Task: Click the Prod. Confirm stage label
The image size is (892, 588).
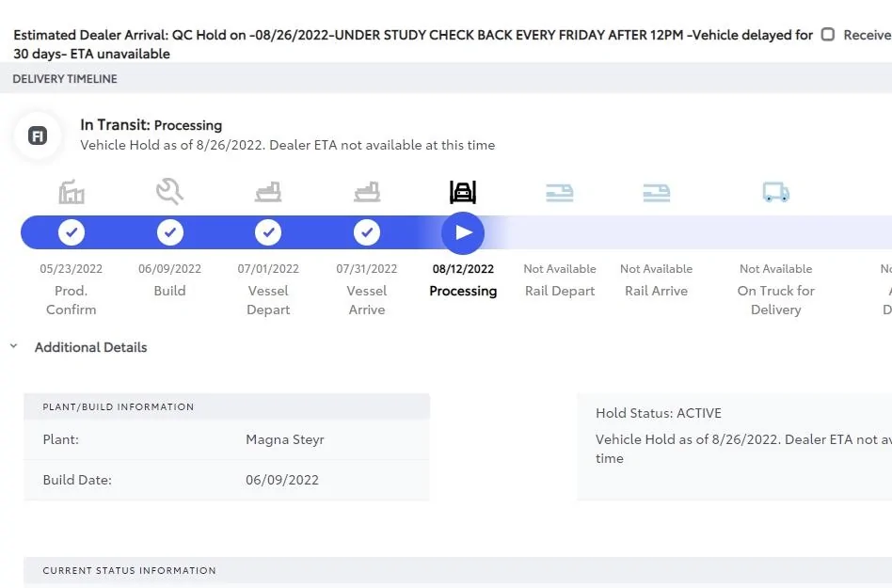Action: [x=72, y=300]
